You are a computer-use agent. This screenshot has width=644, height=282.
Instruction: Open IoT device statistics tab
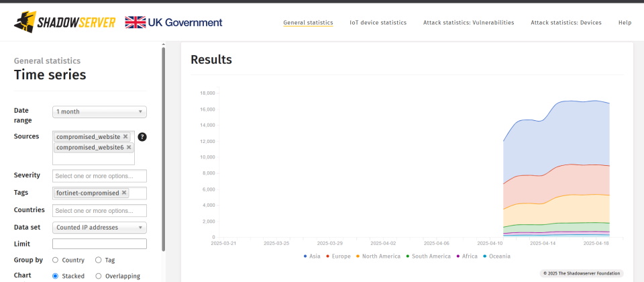[x=378, y=23]
